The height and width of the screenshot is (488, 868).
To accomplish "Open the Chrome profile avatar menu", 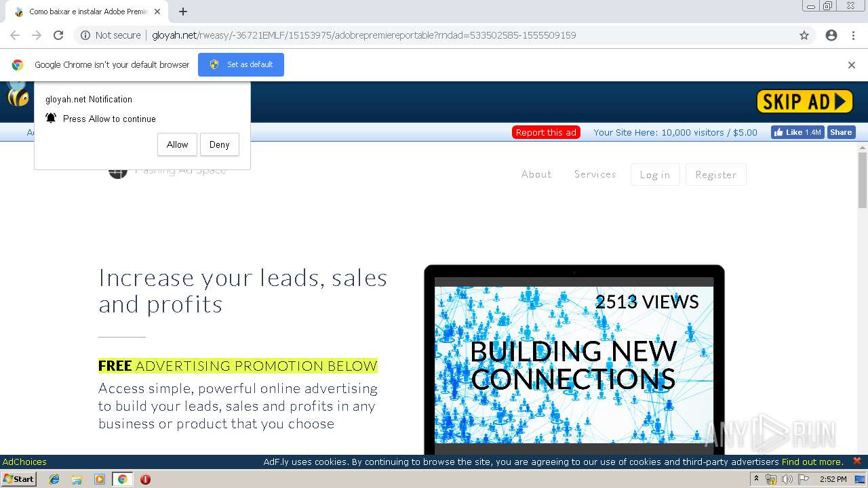I will [831, 35].
